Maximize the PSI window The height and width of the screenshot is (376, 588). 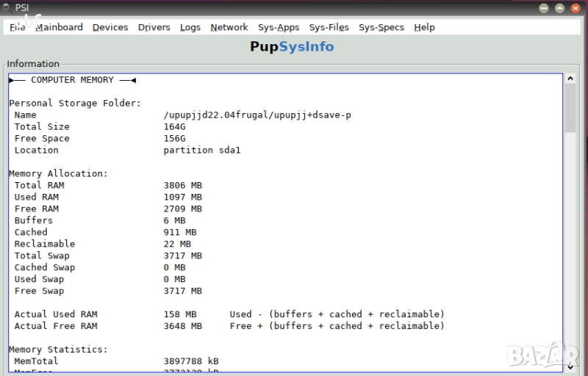pyautogui.click(x=559, y=8)
